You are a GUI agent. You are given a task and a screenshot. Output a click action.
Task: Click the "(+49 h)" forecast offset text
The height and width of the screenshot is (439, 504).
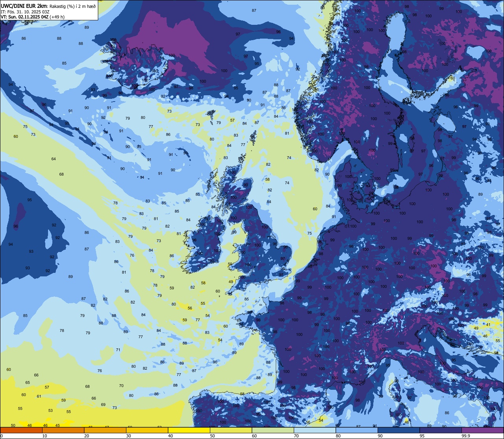[57, 17]
